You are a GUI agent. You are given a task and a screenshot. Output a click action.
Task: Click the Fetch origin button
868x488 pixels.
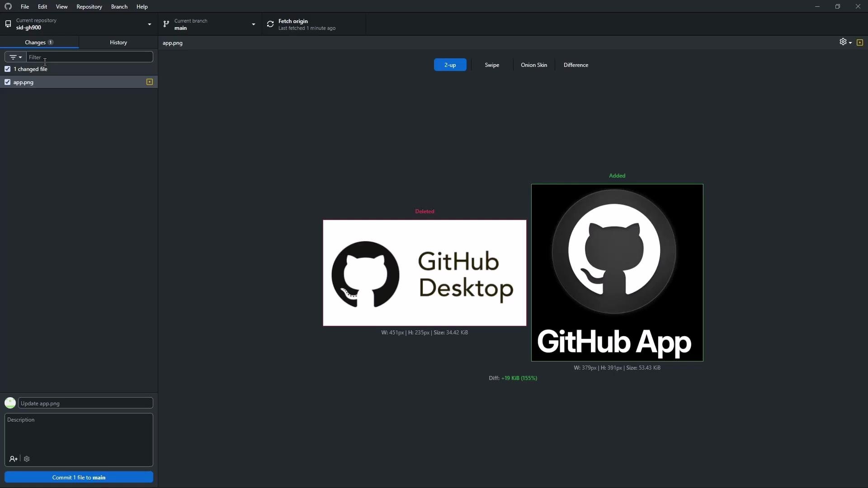pyautogui.click(x=314, y=24)
